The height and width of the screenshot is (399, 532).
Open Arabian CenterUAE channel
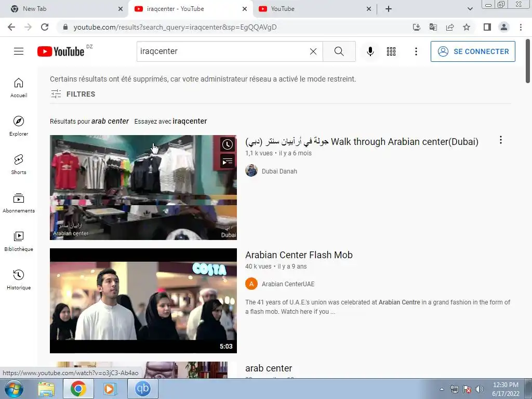pyautogui.click(x=288, y=284)
